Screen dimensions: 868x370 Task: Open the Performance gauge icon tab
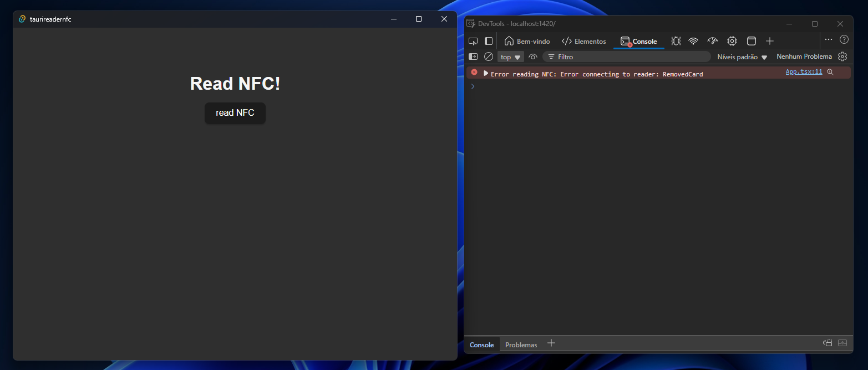point(713,41)
